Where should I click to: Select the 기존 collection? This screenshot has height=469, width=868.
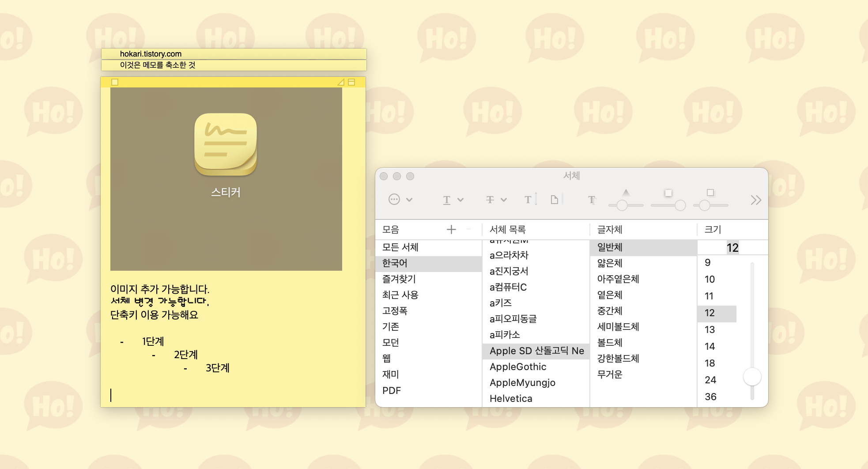pos(428,327)
